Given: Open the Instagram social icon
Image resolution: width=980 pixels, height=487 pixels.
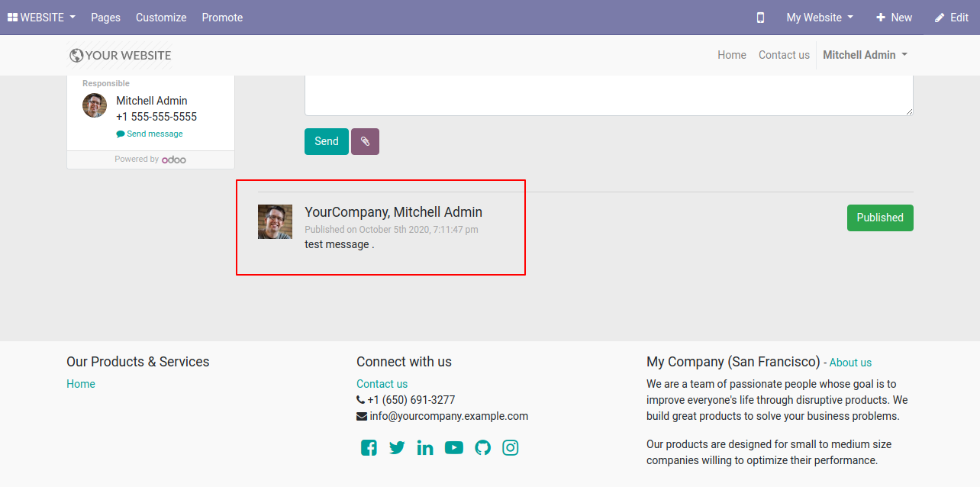Looking at the screenshot, I should [x=511, y=448].
